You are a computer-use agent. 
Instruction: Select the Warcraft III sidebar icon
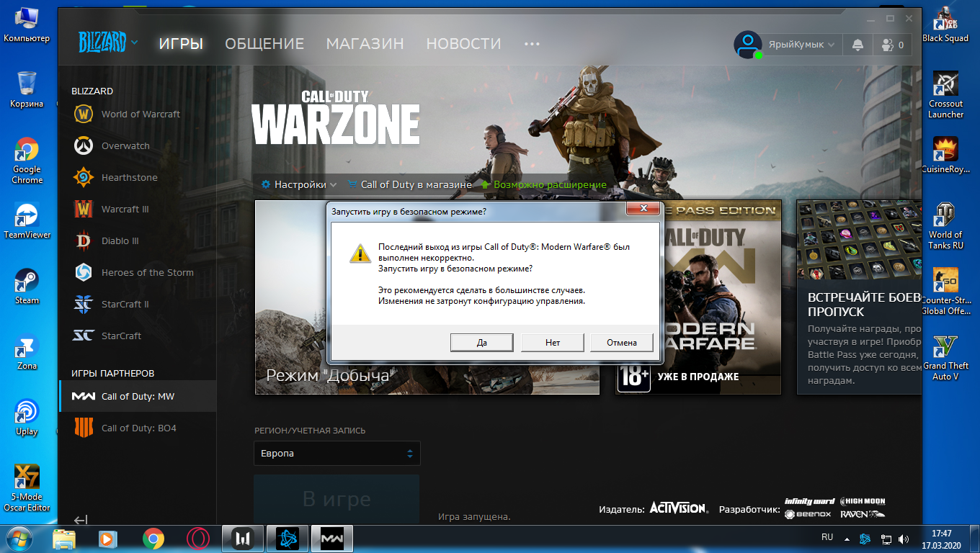84,209
